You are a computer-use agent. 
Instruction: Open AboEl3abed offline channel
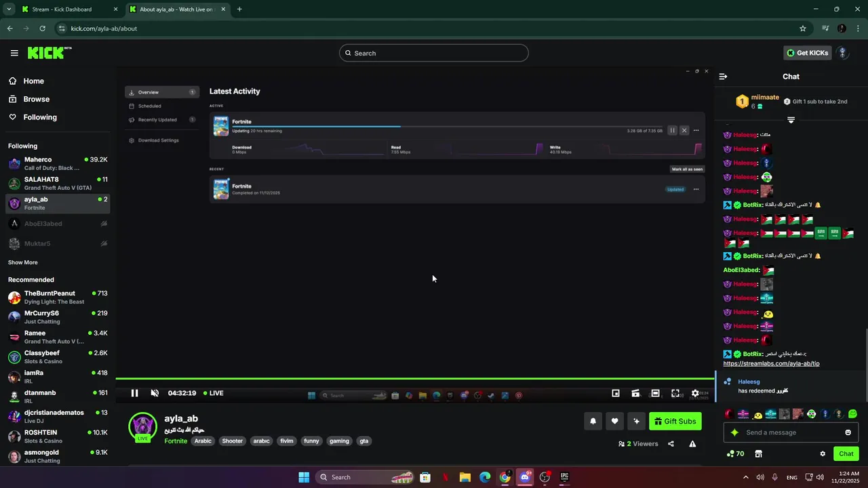(58, 224)
